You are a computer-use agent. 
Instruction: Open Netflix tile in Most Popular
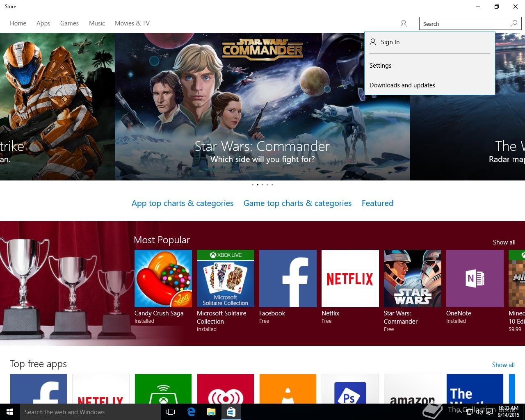tap(350, 278)
